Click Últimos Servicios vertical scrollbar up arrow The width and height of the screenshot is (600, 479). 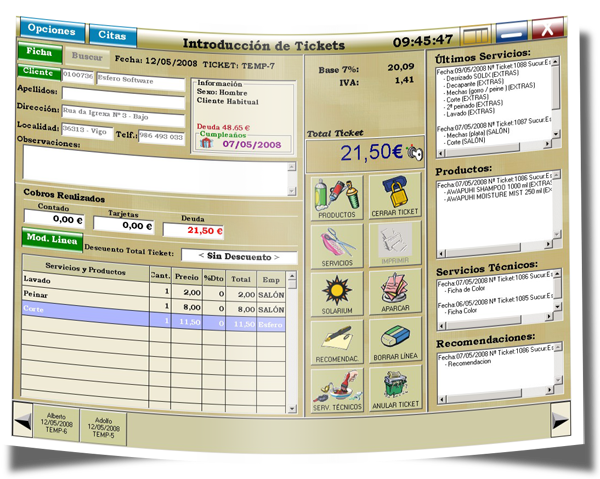pyautogui.click(x=555, y=62)
